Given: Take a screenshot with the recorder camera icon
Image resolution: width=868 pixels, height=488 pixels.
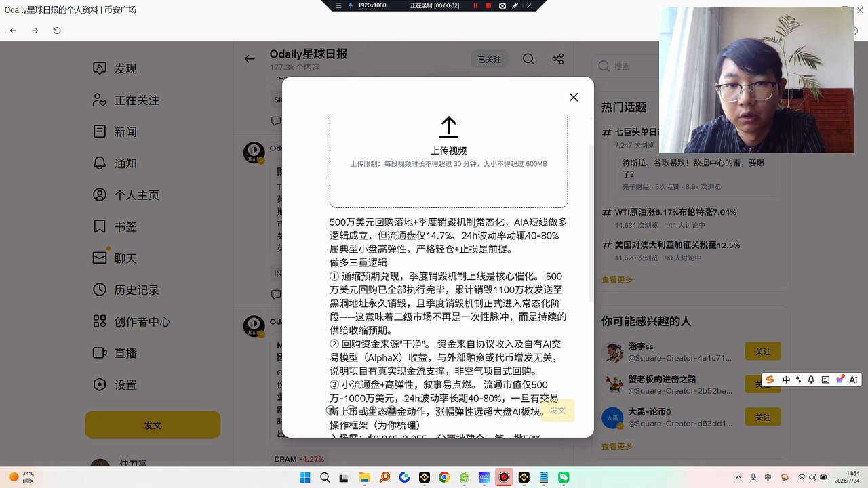Looking at the screenshot, I should (502, 5).
